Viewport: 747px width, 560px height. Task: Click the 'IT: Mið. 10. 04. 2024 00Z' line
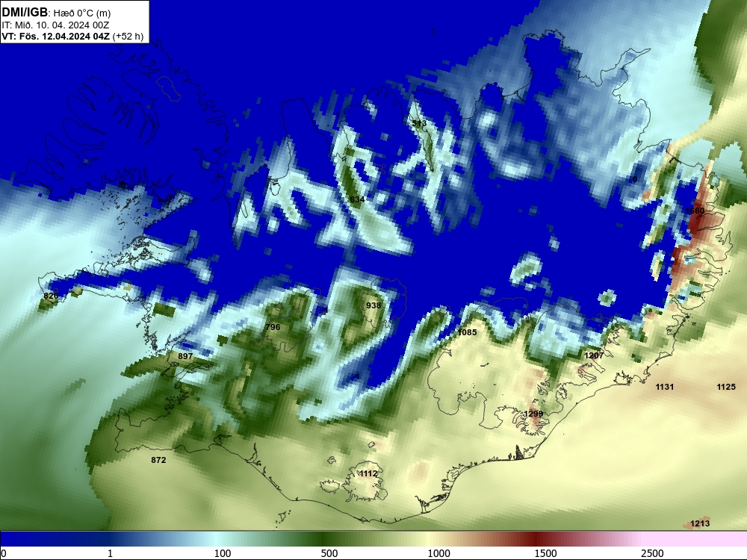tap(55, 25)
